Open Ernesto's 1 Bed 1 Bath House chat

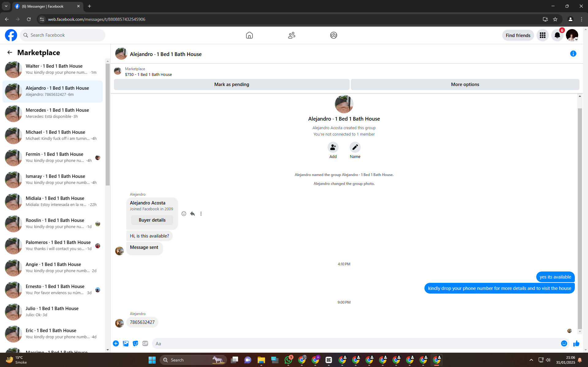pyautogui.click(x=52, y=290)
